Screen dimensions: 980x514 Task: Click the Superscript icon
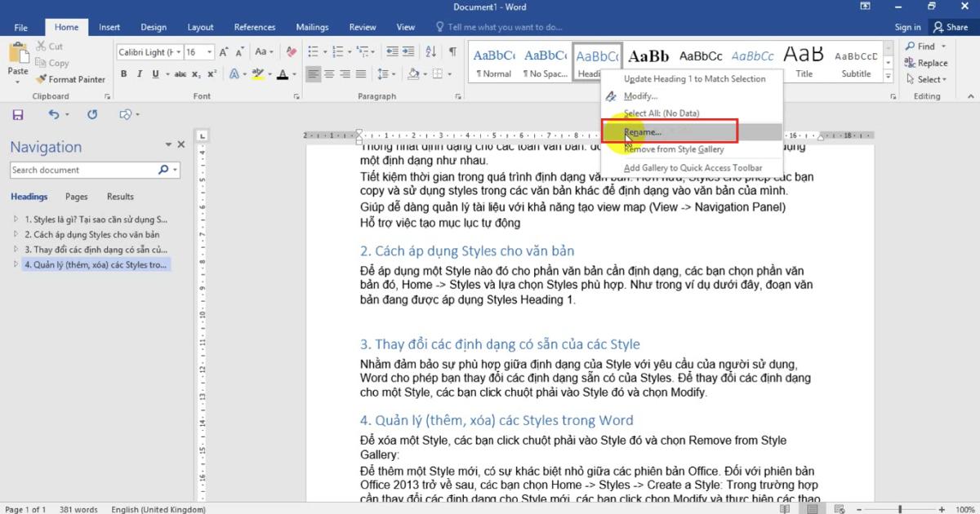(211, 73)
